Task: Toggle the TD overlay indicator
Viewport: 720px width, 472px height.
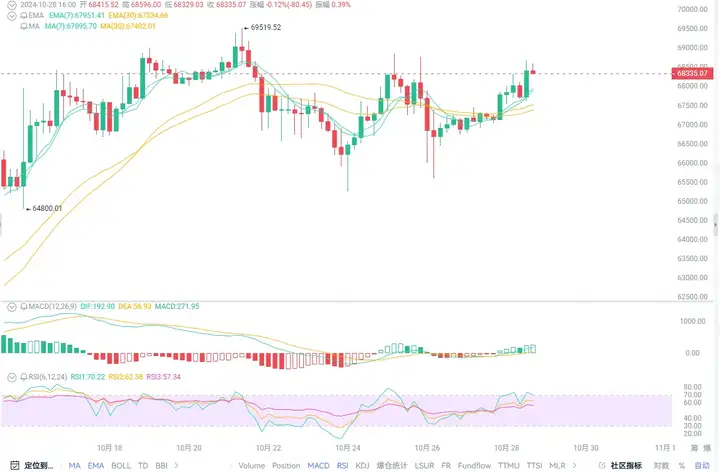Action: pyautogui.click(x=143, y=466)
